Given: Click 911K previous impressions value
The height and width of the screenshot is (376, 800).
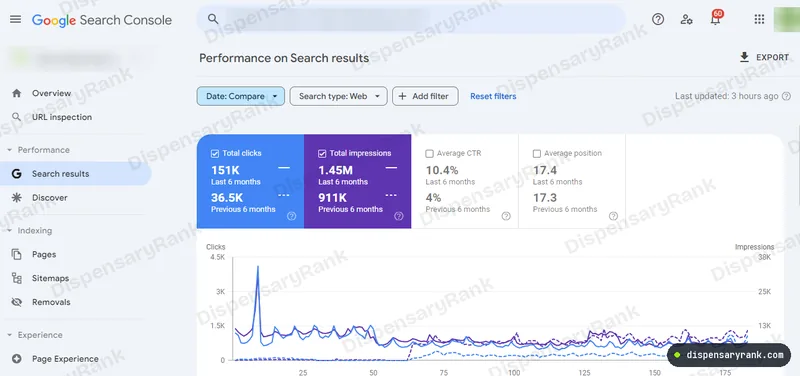Looking at the screenshot, I should (333, 197).
